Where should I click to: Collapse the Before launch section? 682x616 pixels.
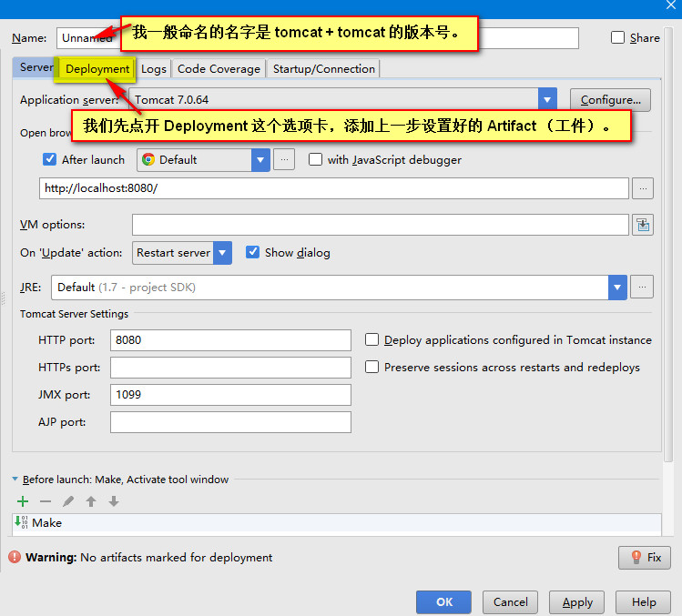click(x=15, y=480)
